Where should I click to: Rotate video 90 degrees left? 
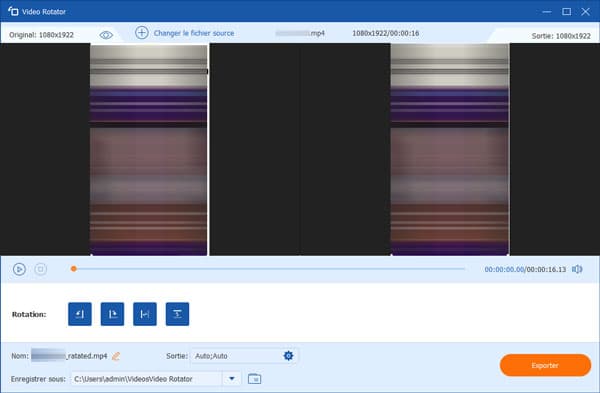(x=80, y=314)
